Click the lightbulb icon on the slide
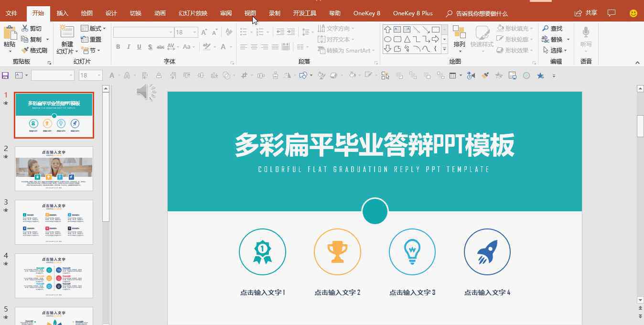This screenshot has height=325, width=644. pos(412,252)
